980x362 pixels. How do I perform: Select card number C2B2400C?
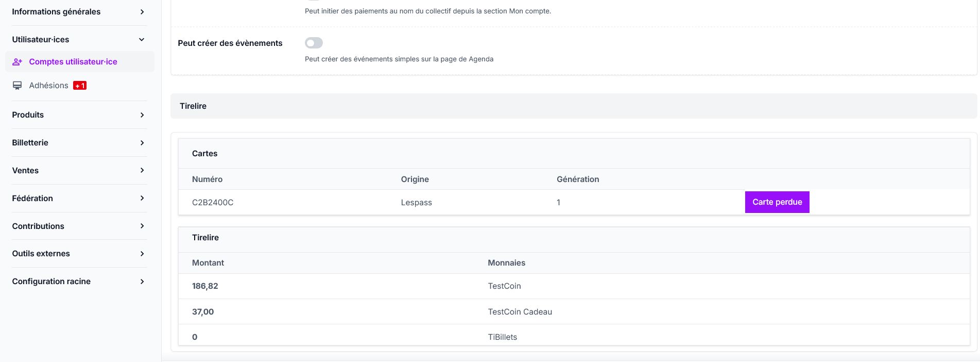point(213,203)
